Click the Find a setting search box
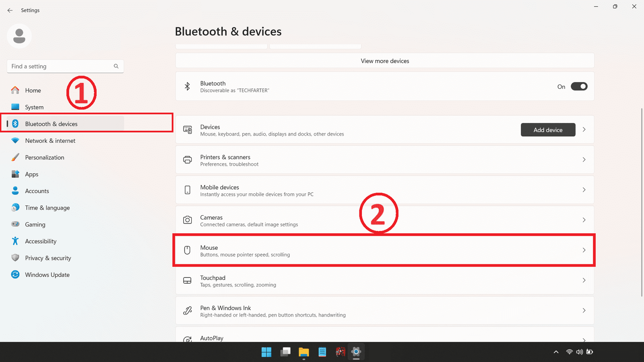Viewport: 644px width, 362px height. (60, 66)
